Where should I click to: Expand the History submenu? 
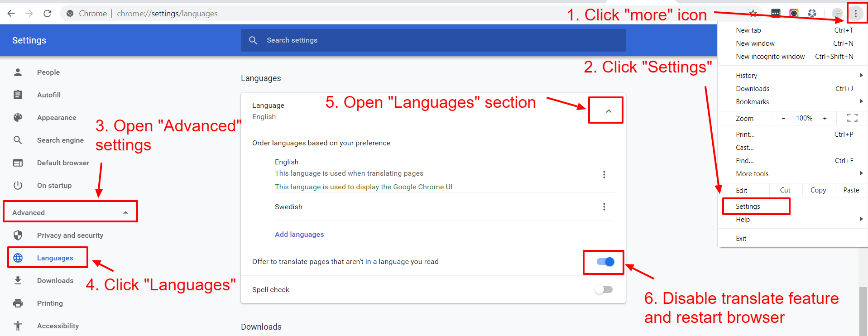(861, 75)
